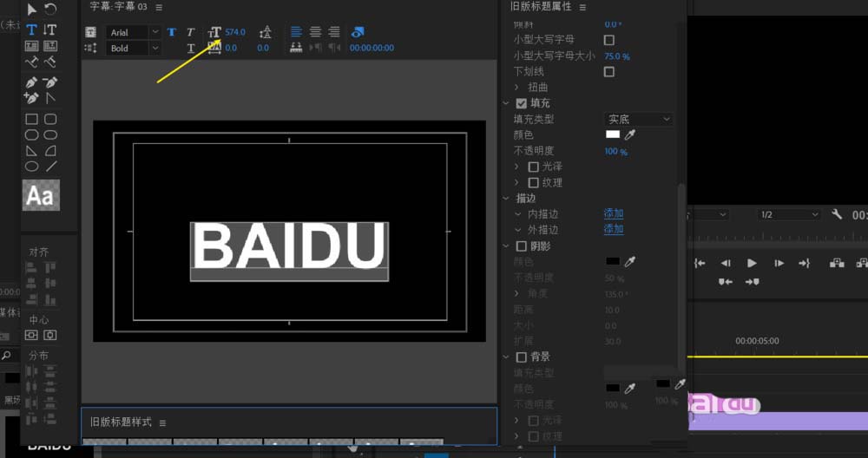
Task: Select the Path Type tool
Action: click(31, 62)
